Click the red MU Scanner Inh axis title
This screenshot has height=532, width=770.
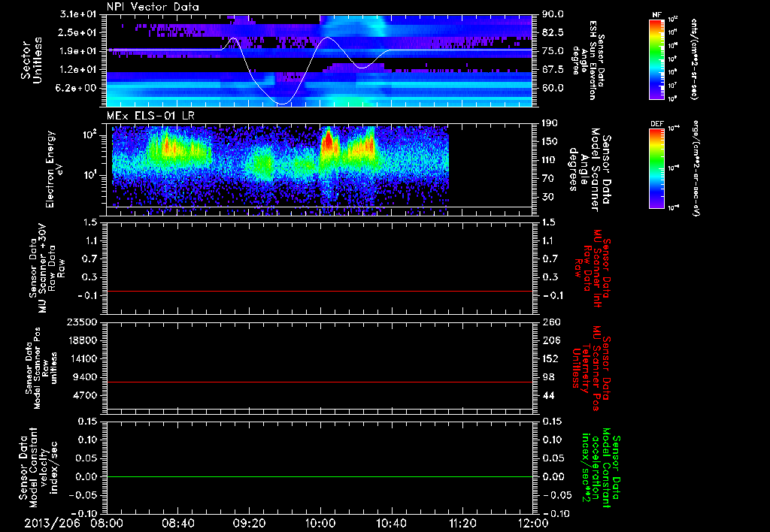(x=593, y=268)
